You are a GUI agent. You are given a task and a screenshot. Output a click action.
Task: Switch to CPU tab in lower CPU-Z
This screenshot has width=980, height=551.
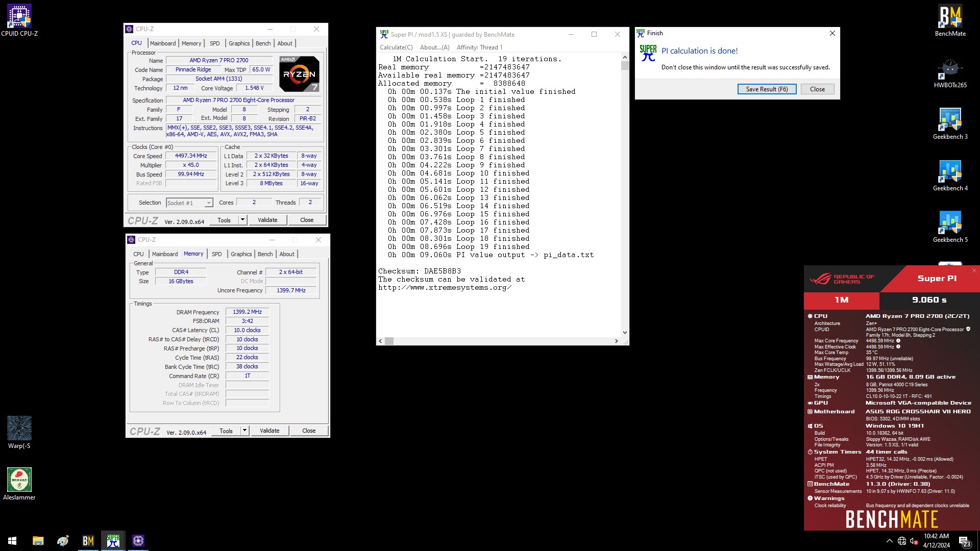138,254
